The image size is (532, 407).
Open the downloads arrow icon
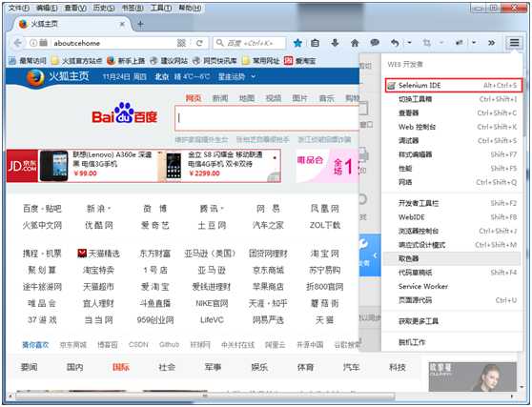335,43
